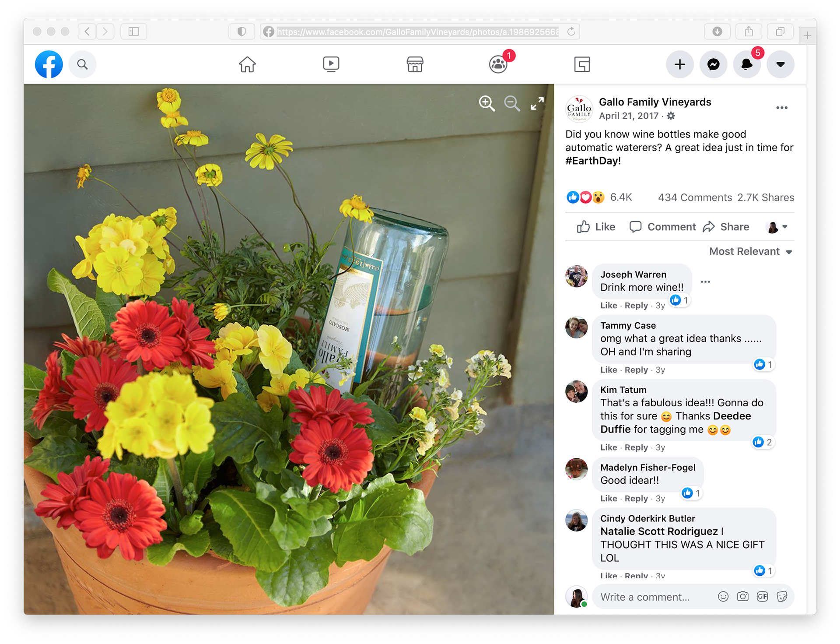Enter fullscreen photo view

[537, 104]
